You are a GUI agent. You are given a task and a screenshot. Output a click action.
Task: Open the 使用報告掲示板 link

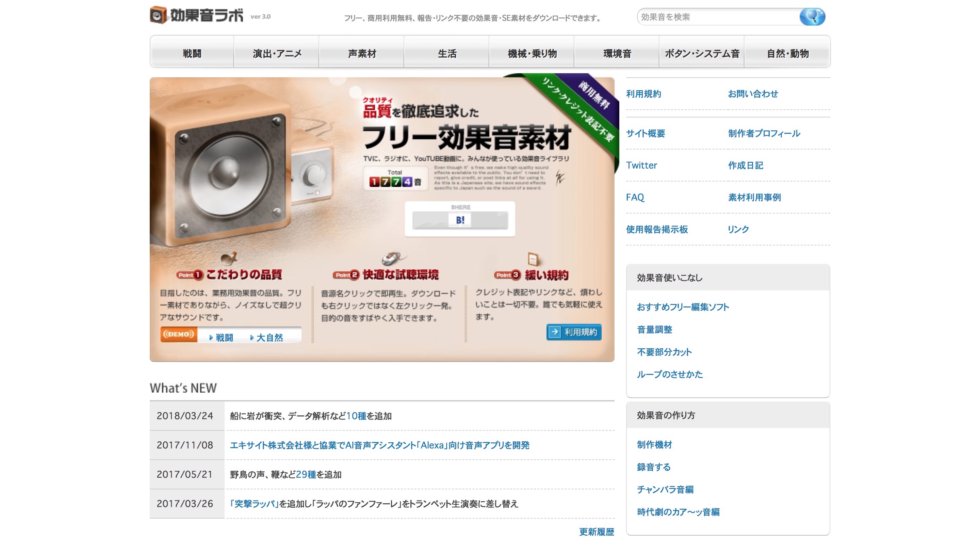point(657,229)
